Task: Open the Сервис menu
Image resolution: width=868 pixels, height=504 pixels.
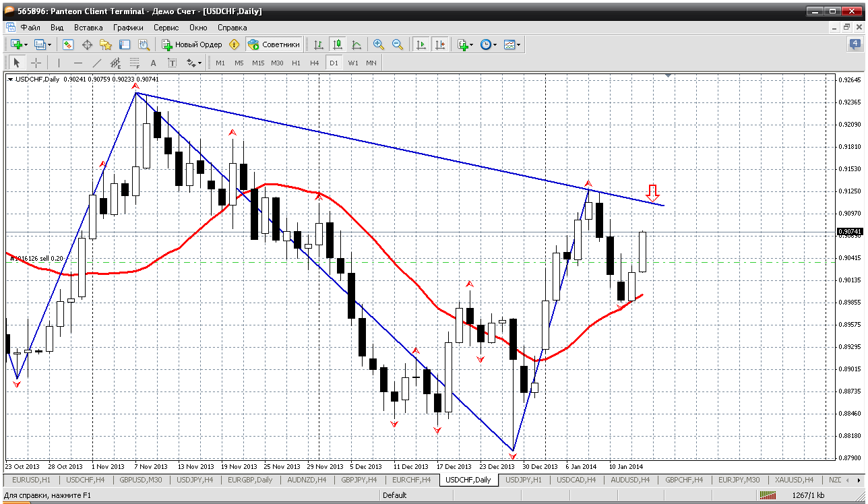Action: pyautogui.click(x=166, y=28)
